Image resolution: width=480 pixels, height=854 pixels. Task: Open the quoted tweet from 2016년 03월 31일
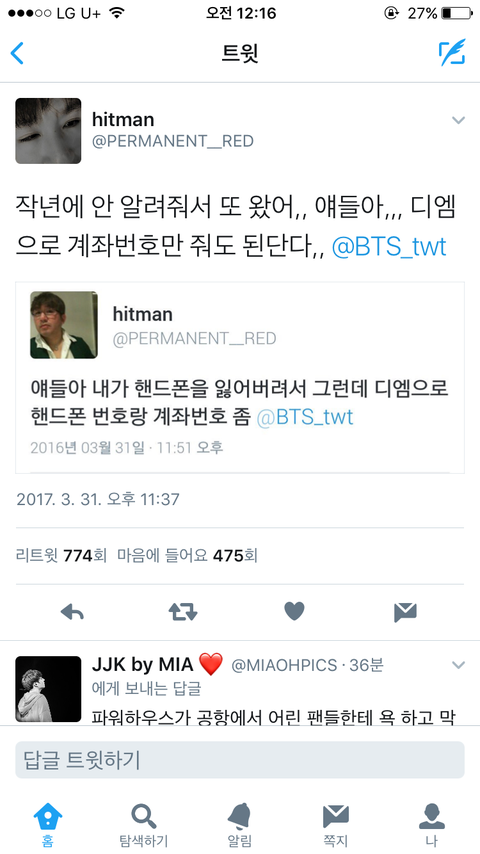[240, 377]
